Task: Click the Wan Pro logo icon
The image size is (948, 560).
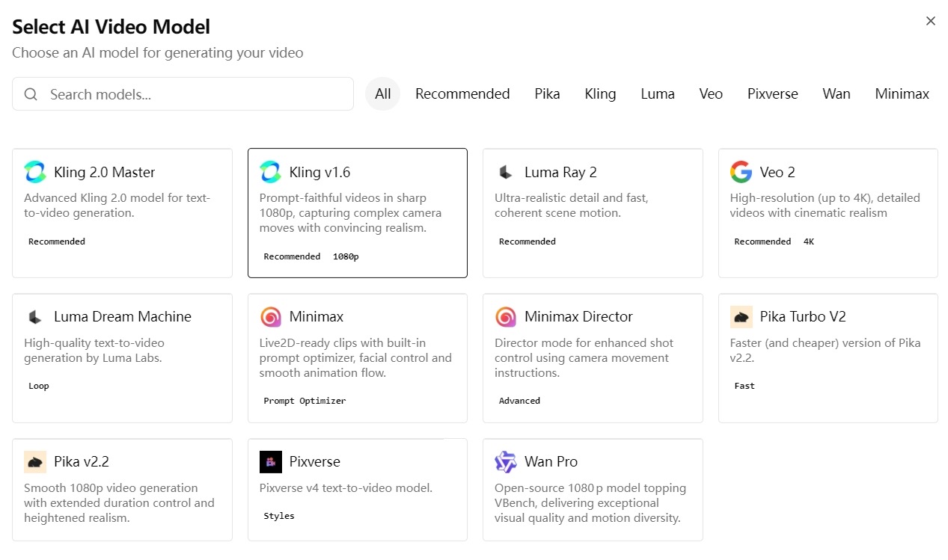Action: (x=506, y=461)
